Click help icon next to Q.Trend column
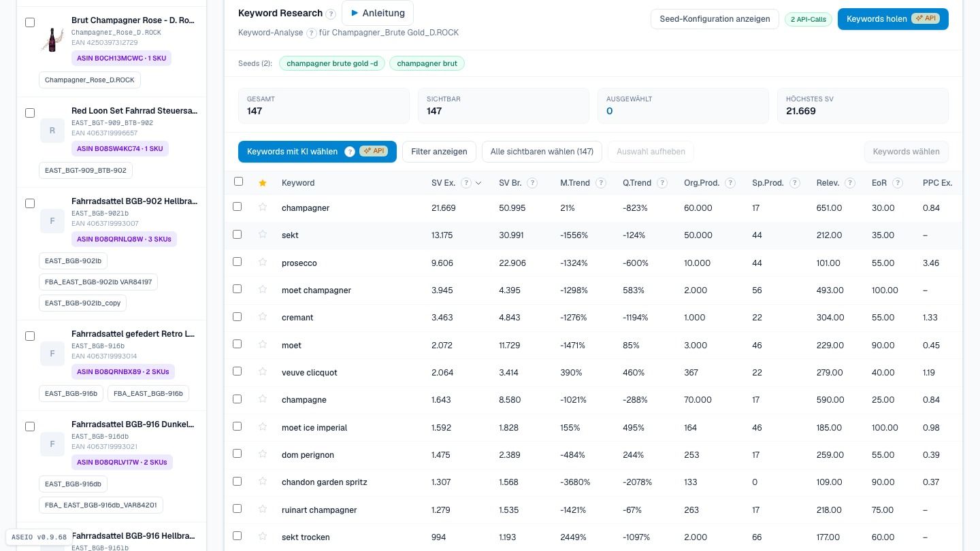The image size is (980, 551). click(x=662, y=183)
